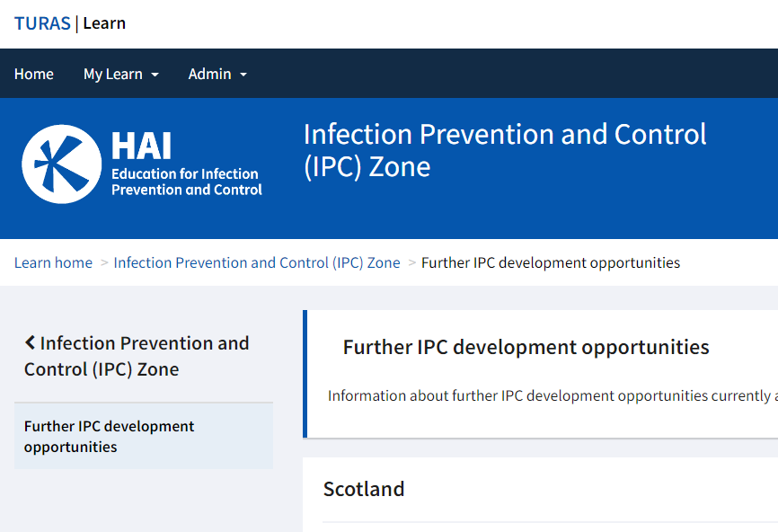Viewport: 778px width, 532px height.
Task: Select Further IPC development opportunities sidebar item
Action: pyautogui.click(x=144, y=436)
